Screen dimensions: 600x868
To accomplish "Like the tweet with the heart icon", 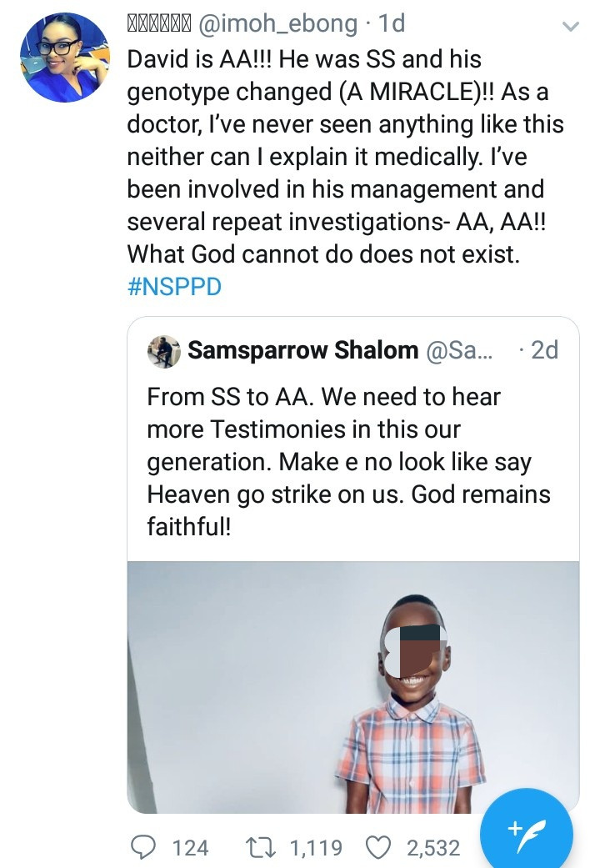I will [x=380, y=847].
